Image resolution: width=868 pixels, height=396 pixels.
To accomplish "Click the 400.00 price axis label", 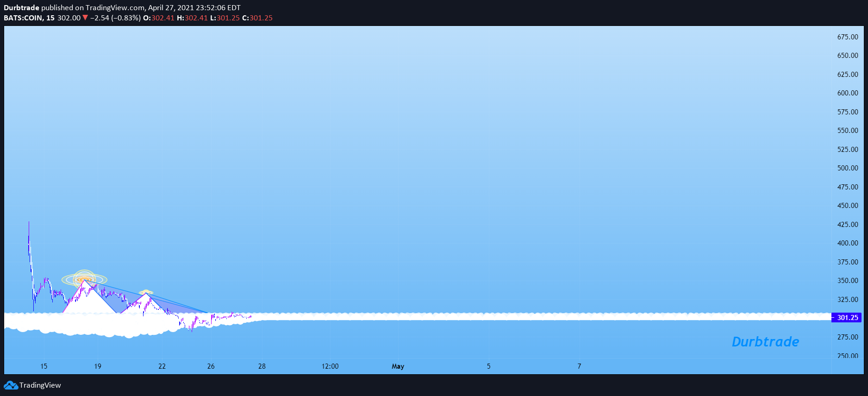I will [x=848, y=243].
